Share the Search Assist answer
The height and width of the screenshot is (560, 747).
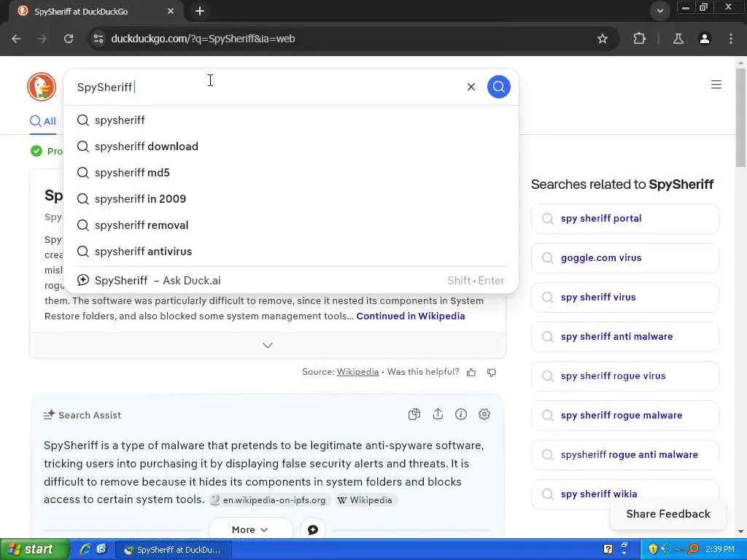(438, 414)
